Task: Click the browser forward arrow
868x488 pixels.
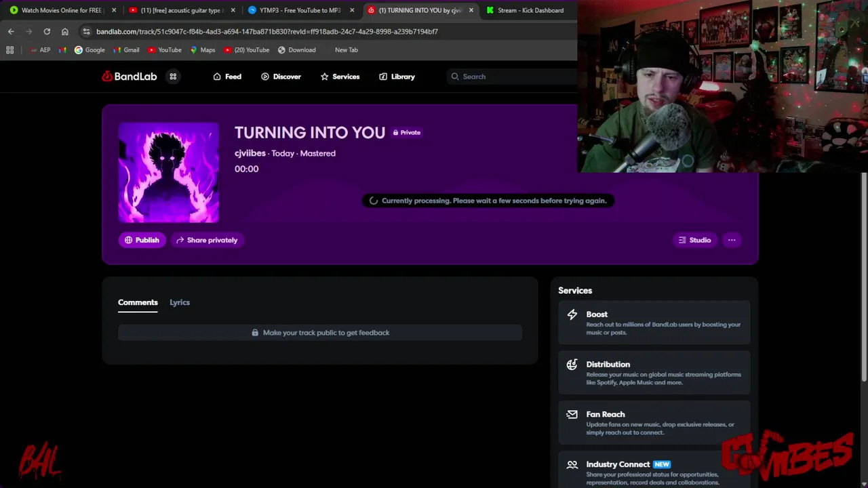Action: [x=28, y=31]
